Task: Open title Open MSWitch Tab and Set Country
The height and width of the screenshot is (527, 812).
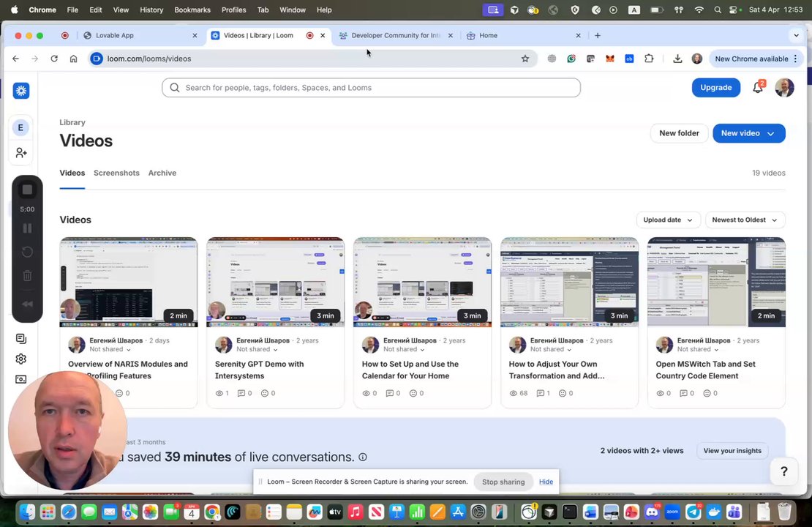Action: point(705,370)
